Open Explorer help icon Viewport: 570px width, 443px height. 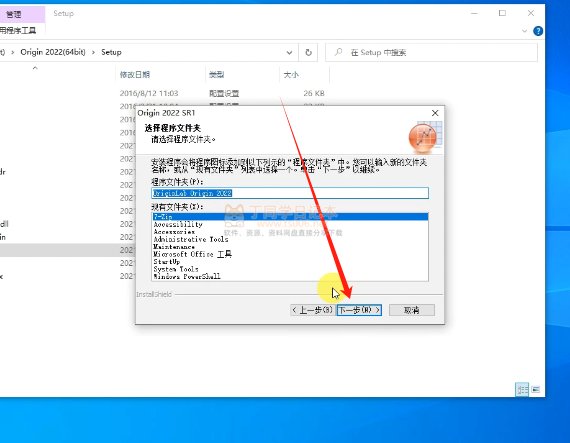tap(538, 31)
